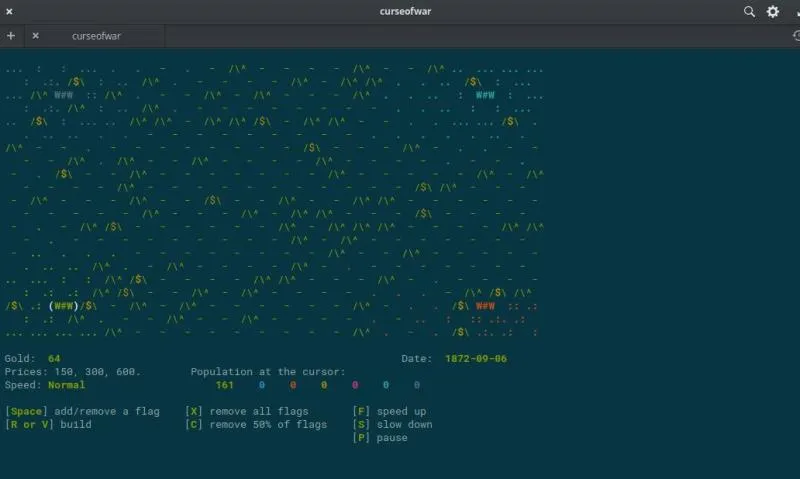Click the tab history icon at the right edge
Viewport: 800px width, 479px height.
[796, 36]
